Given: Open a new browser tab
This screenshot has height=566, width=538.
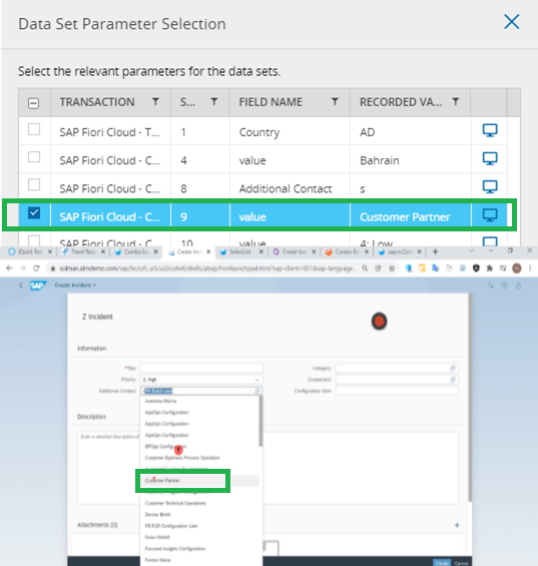Looking at the screenshot, I should coord(435,252).
